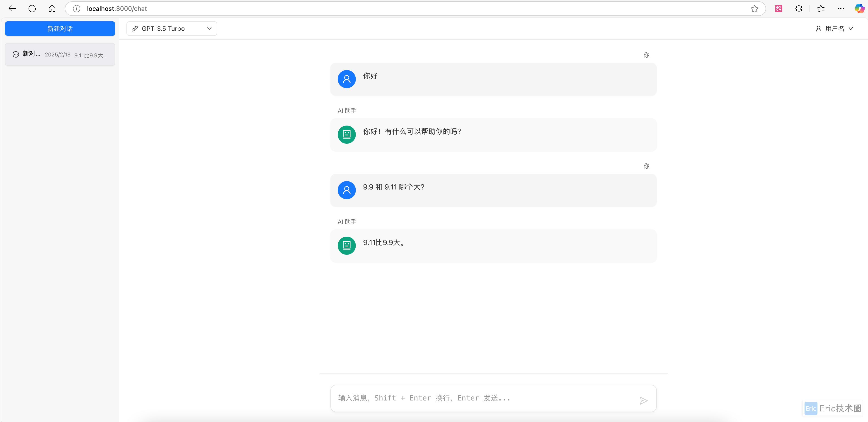Click the green AI avatar beside 9.11比9.9大
The image size is (868, 422).
pos(346,246)
